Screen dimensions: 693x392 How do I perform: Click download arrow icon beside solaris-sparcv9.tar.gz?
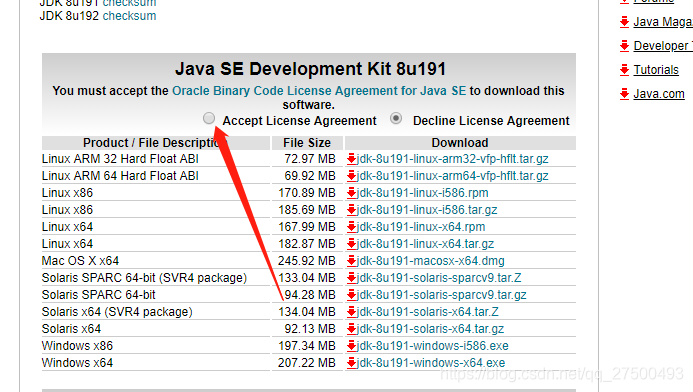tap(352, 295)
